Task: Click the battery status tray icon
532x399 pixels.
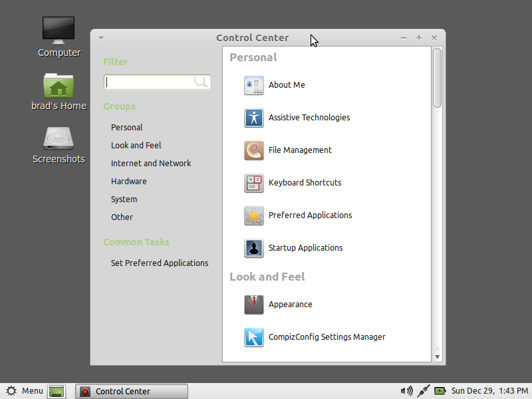Action: click(440, 391)
